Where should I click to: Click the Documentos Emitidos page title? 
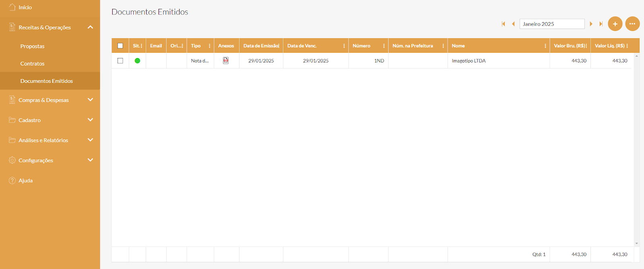click(x=150, y=12)
